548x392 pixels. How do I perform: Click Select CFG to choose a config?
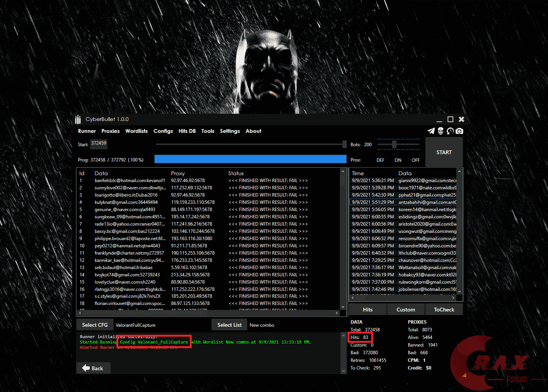point(95,324)
